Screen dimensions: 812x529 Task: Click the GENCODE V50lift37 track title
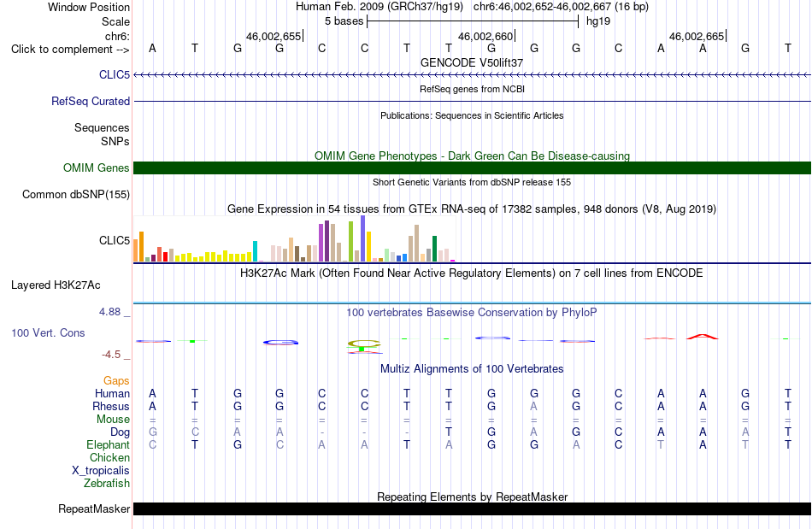pos(472,62)
